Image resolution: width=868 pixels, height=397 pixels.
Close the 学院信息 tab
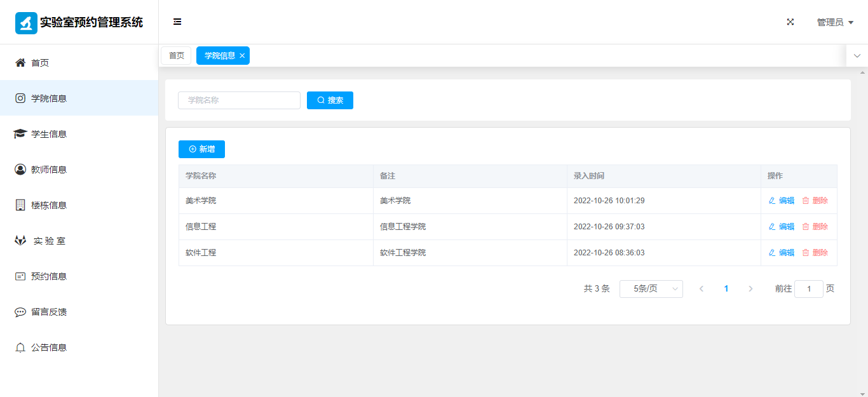(x=242, y=56)
